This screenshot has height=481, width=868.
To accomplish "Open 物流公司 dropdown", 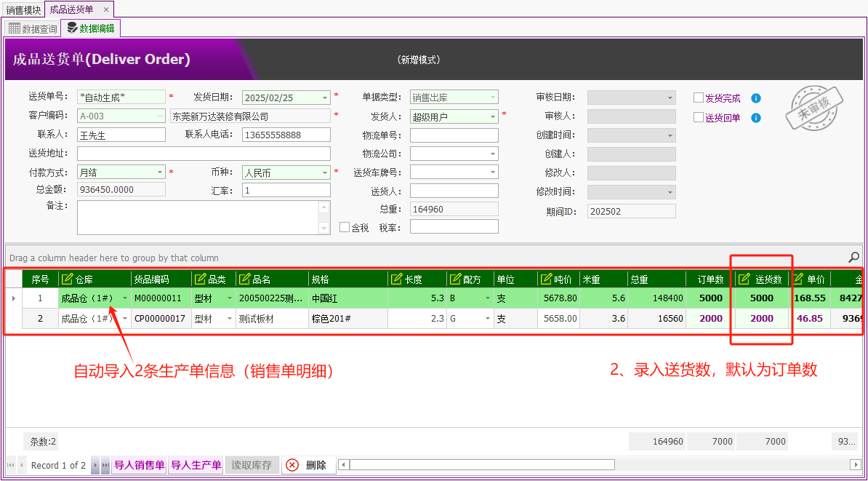I will 493,154.
